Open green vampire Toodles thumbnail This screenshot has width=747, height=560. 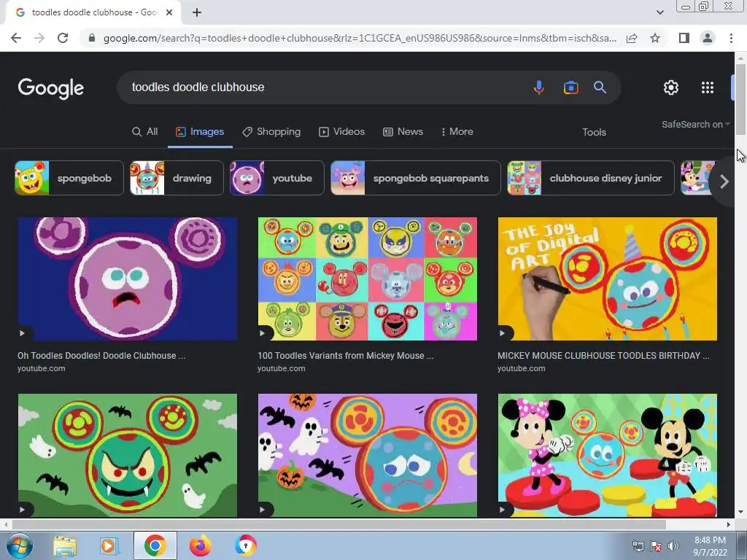[127, 455]
